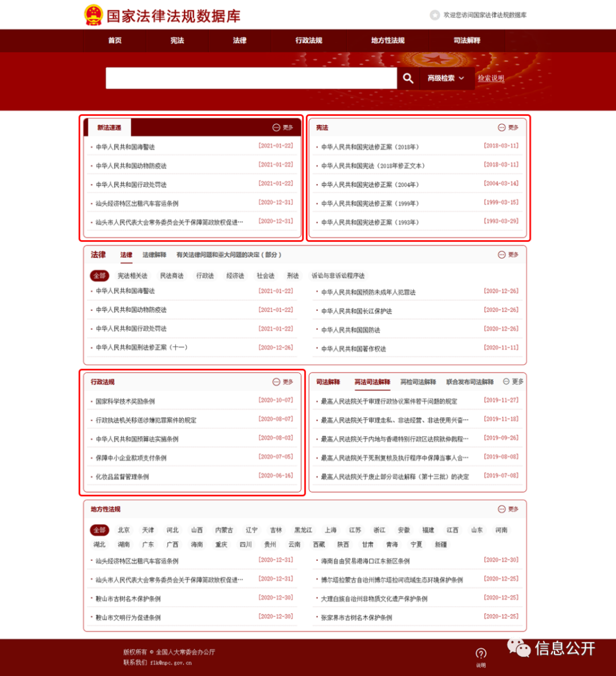Filter laws by 宪法相关法
This screenshot has height=676, width=616.
click(x=132, y=276)
